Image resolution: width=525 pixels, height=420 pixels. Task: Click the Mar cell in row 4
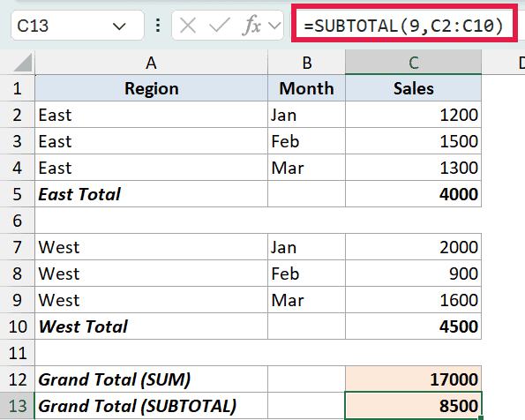tap(307, 168)
